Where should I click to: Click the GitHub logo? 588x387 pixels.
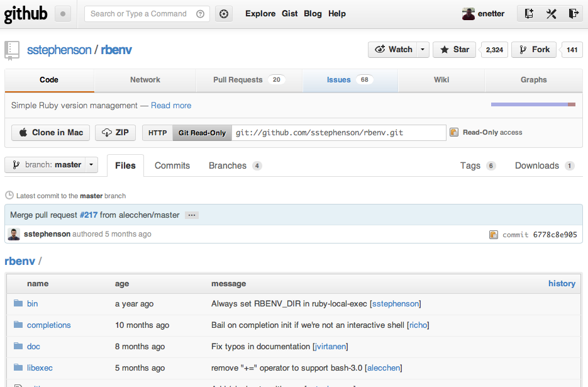(26, 14)
